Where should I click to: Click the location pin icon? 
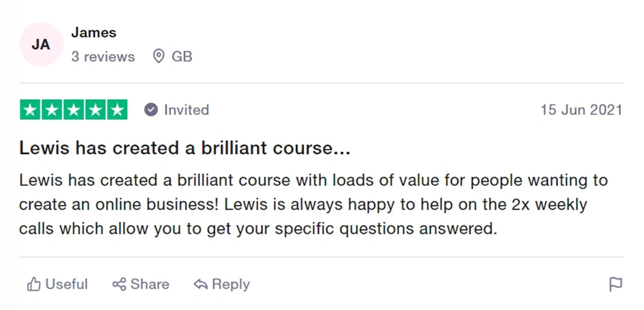159,57
